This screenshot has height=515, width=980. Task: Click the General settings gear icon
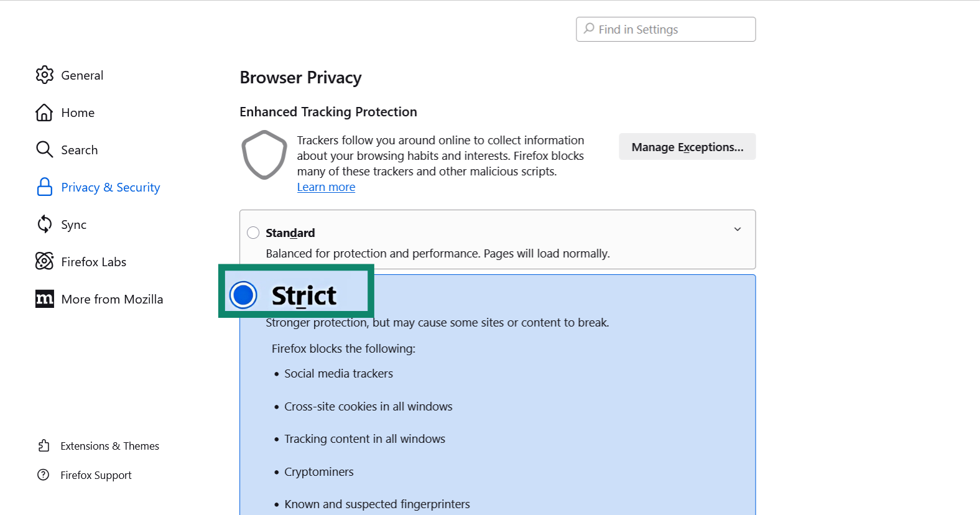point(44,75)
